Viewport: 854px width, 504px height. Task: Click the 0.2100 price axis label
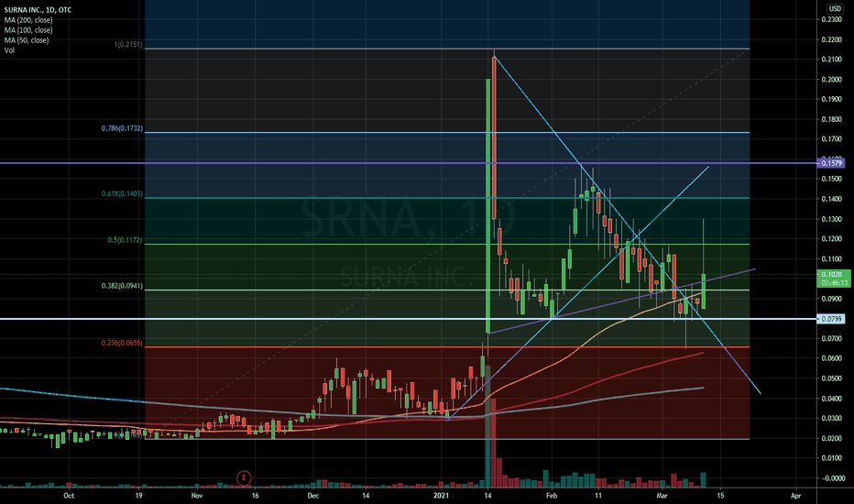tap(831, 60)
